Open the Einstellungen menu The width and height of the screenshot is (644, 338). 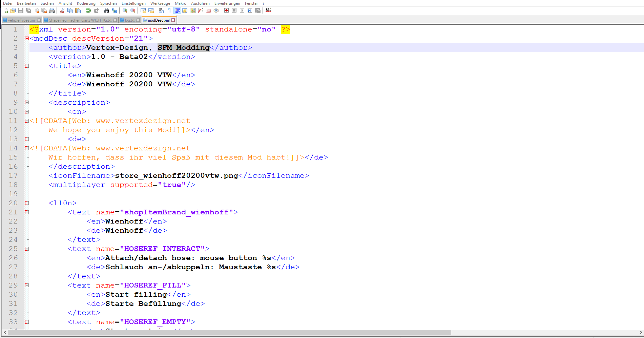coord(133,3)
